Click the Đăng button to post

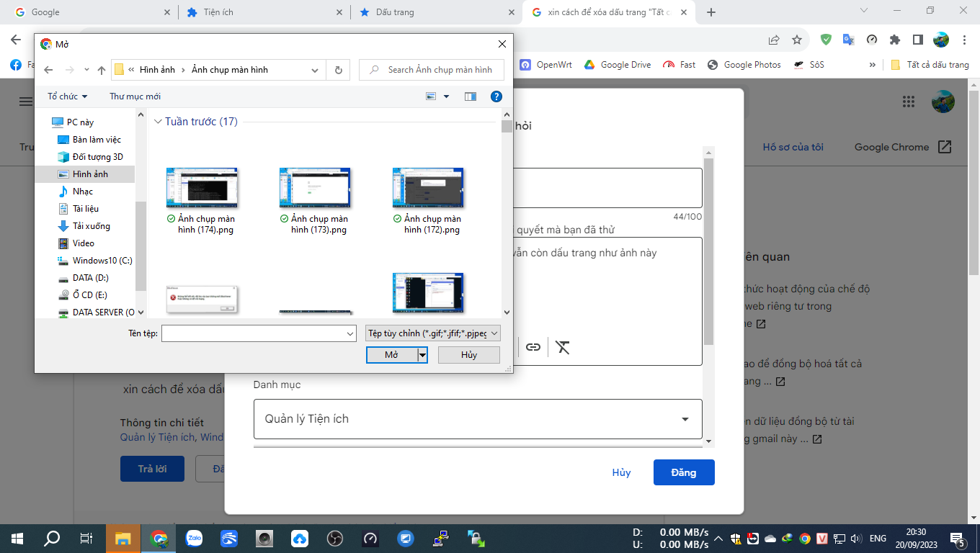point(683,472)
